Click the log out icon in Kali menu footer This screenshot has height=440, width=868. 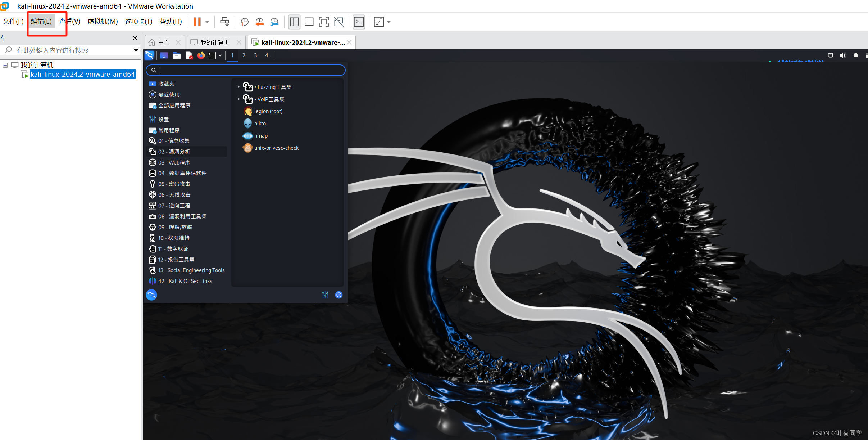[339, 295]
